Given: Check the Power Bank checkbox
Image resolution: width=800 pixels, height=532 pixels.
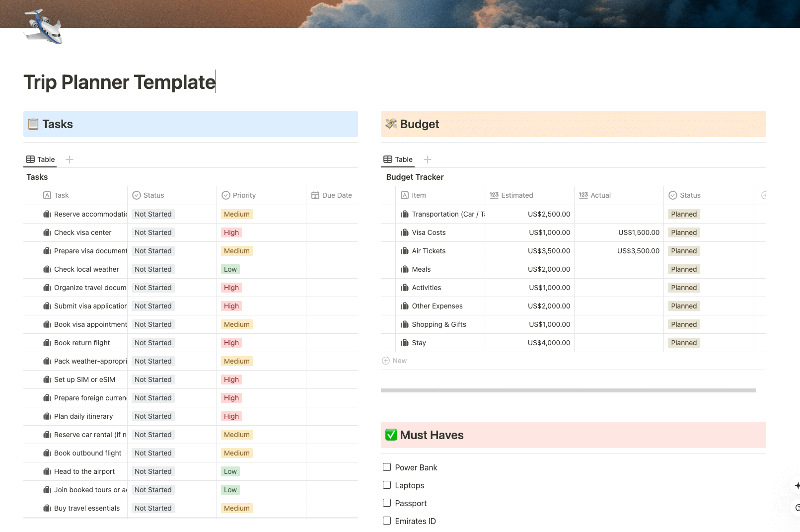Looking at the screenshot, I should point(387,467).
